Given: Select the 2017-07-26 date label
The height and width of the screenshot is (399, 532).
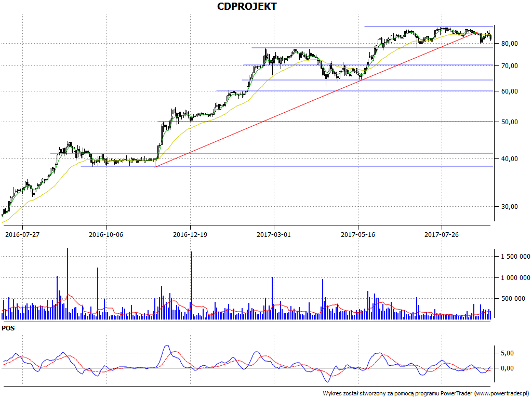Looking at the screenshot, I should pos(442,234).
